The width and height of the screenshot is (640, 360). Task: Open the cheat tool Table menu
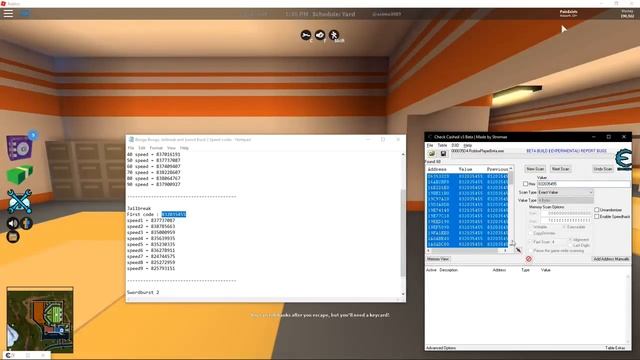442,145
